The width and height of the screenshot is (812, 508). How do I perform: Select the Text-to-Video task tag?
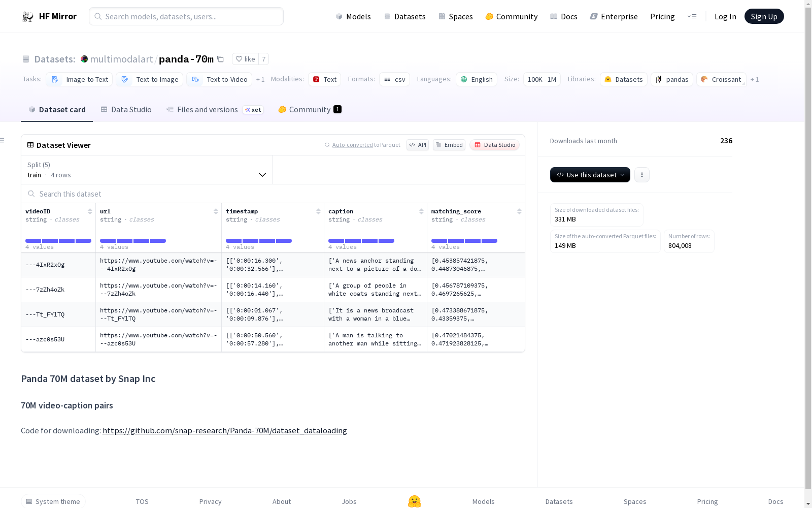[x=219, y=79]
